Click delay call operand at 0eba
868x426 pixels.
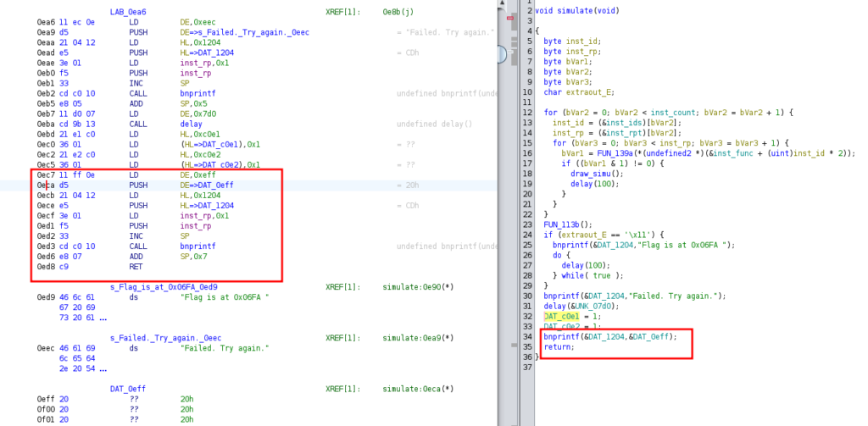(192, 124)
